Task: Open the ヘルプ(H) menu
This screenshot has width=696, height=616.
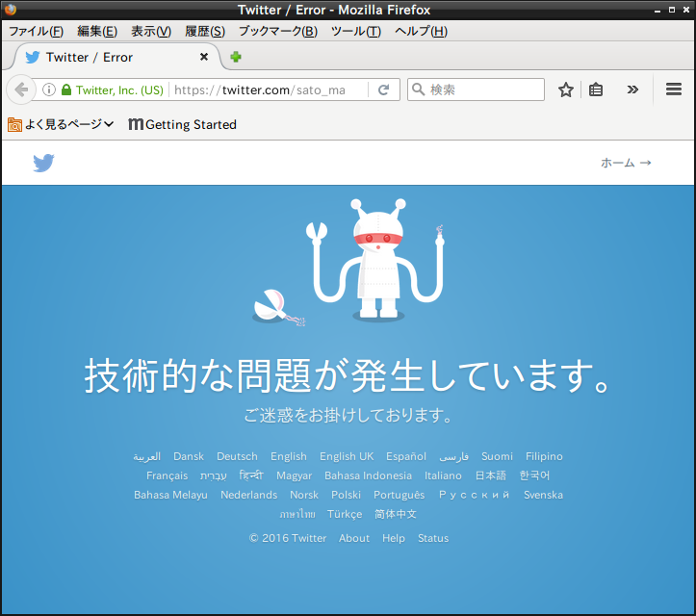Action: (422, 31)
